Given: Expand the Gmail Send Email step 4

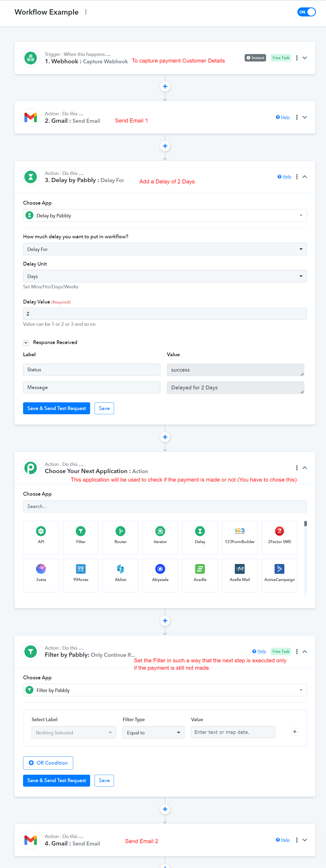Looking at the screenshot, I should click(305, 840).
